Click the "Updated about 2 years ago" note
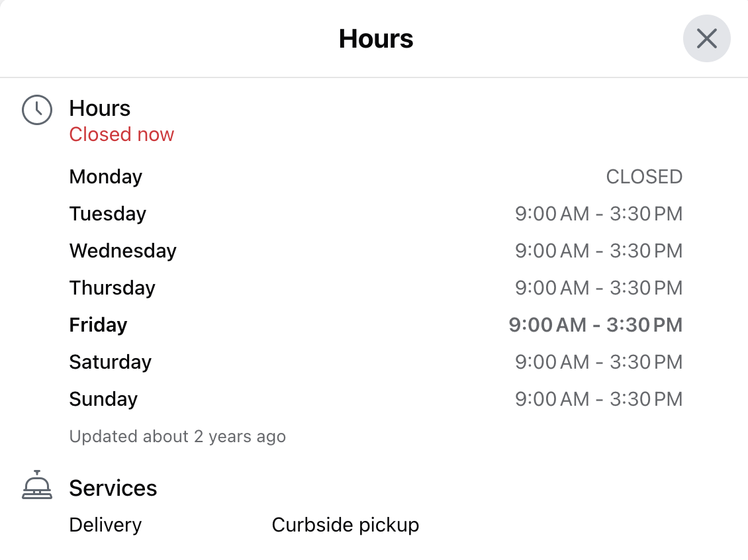The width and height of the screenshot is (748, 560). coord(177,436)
